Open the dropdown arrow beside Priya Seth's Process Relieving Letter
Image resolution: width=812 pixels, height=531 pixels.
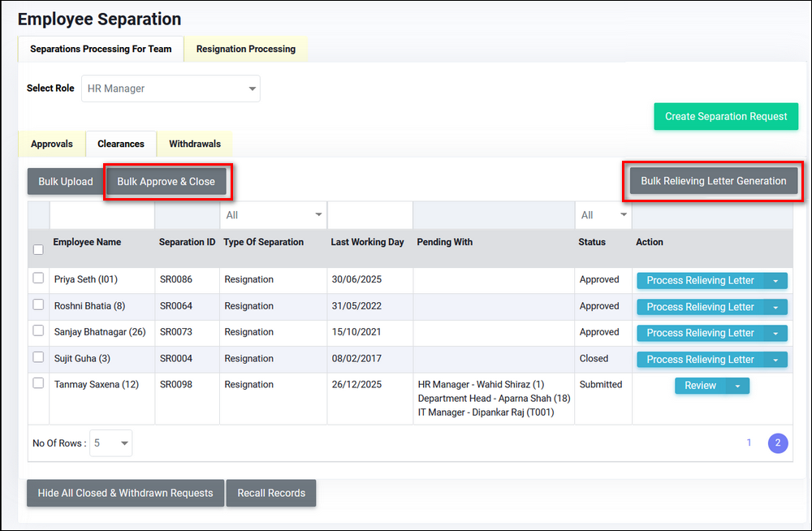[776, 281]
